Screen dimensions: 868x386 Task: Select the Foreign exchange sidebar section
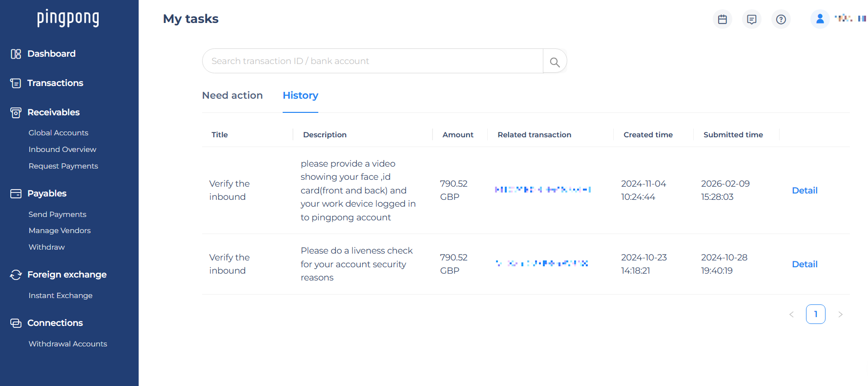click(x=67, y=275)
